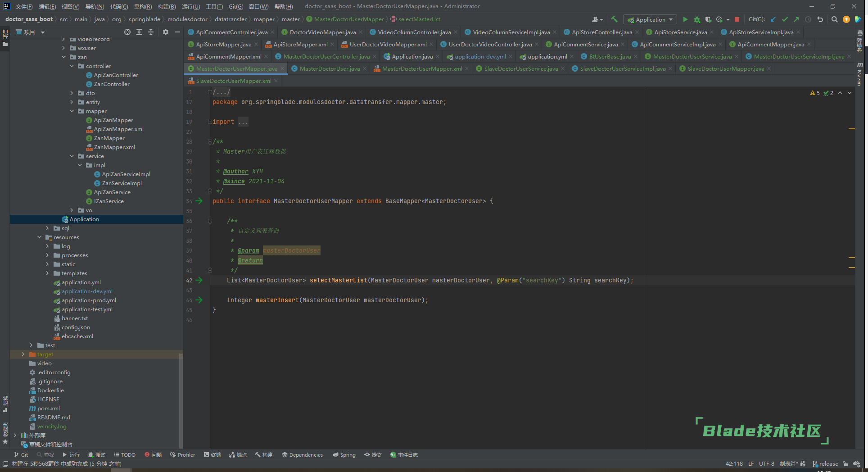
Task: Expand the folded import block
Action: (x=210, y=122)
